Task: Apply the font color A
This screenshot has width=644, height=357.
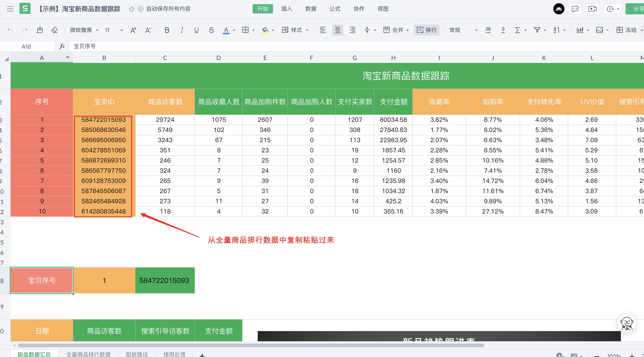Action: [226, 30]
